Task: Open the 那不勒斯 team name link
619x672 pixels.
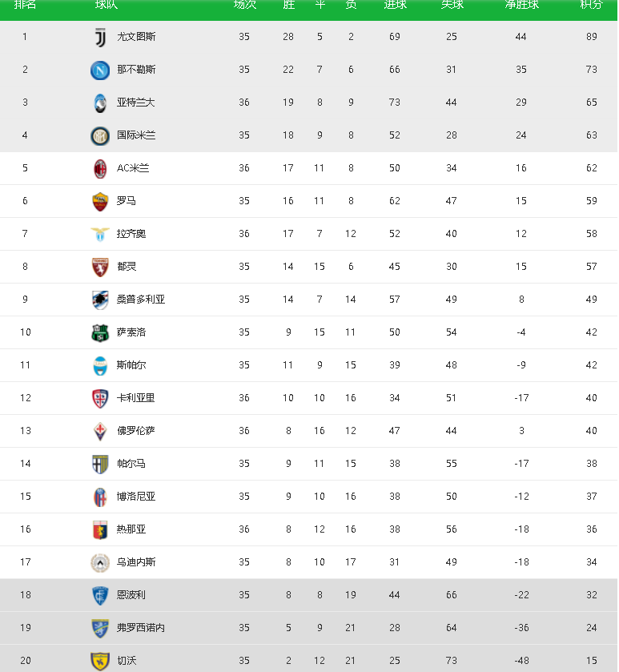Action: [136, 70]
